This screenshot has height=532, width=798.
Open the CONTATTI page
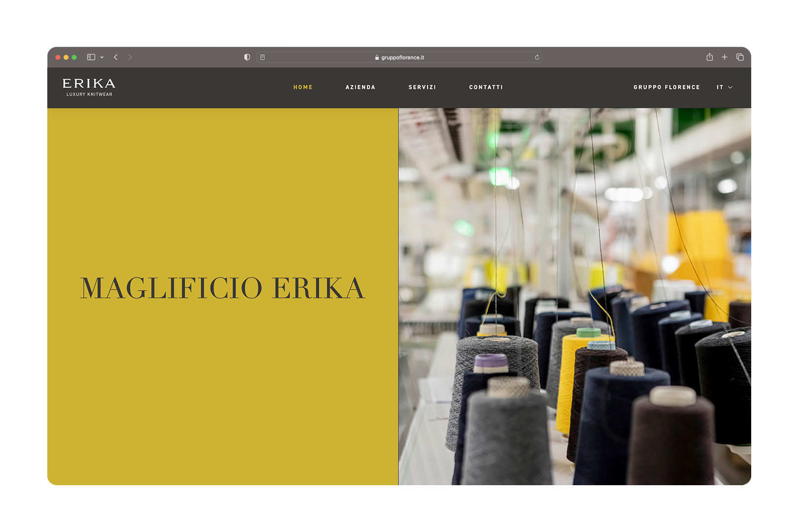(x=486, y=87)
